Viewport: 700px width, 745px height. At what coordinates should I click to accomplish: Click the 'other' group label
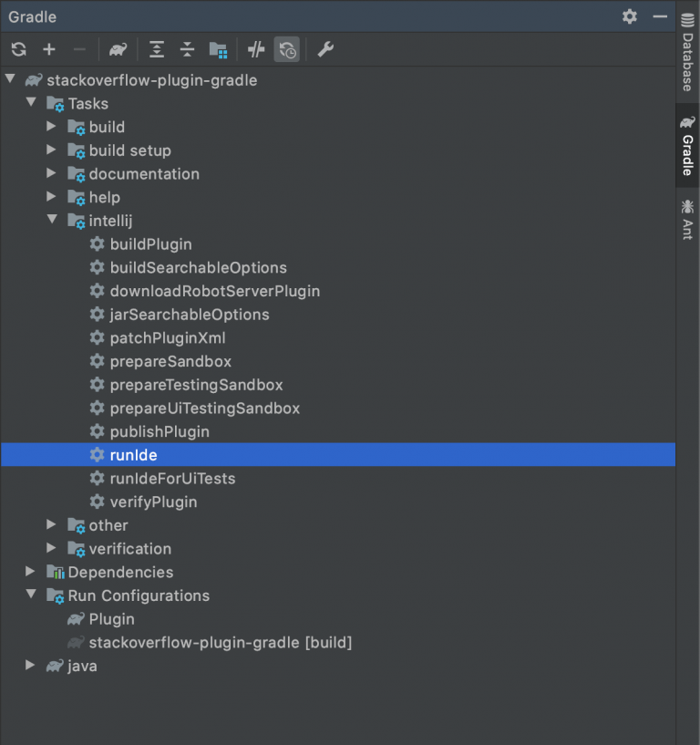click(108, 525)
